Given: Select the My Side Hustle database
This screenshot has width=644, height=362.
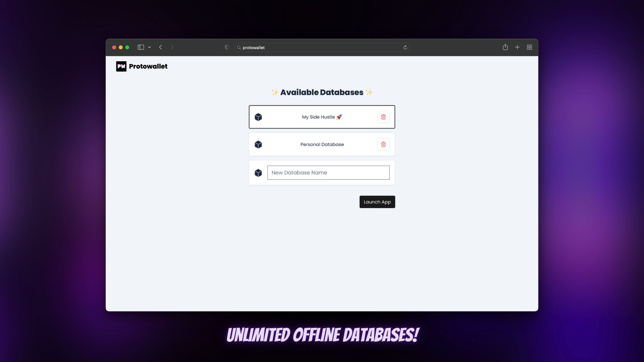Looking at the screenshot, I should [x=322, y=117].
